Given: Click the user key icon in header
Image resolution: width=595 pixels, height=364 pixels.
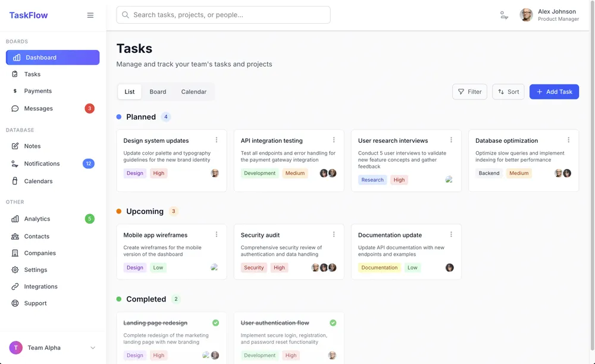Looking at the screenshot, I should point(504,15).
